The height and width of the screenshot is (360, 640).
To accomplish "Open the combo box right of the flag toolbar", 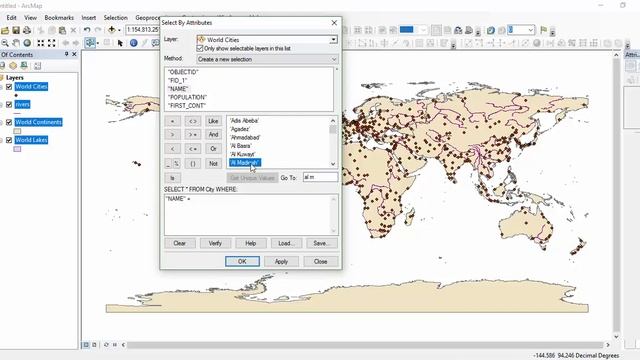I will tap(521, 30).
